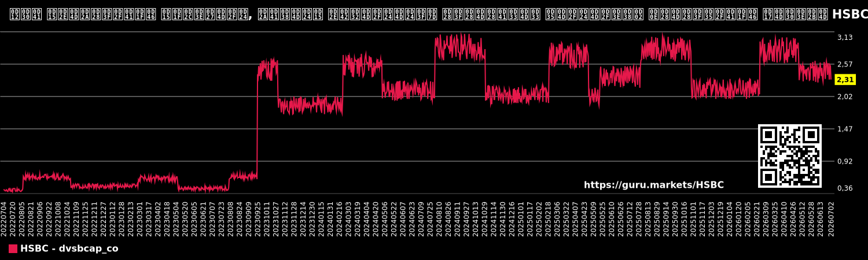Click the QR code image
The image size is (868, 260).
pos(790,156)
